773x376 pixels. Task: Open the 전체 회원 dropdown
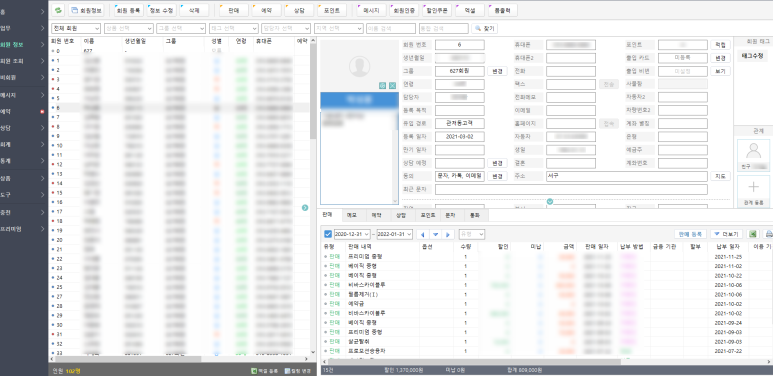[x=76, y=29]
